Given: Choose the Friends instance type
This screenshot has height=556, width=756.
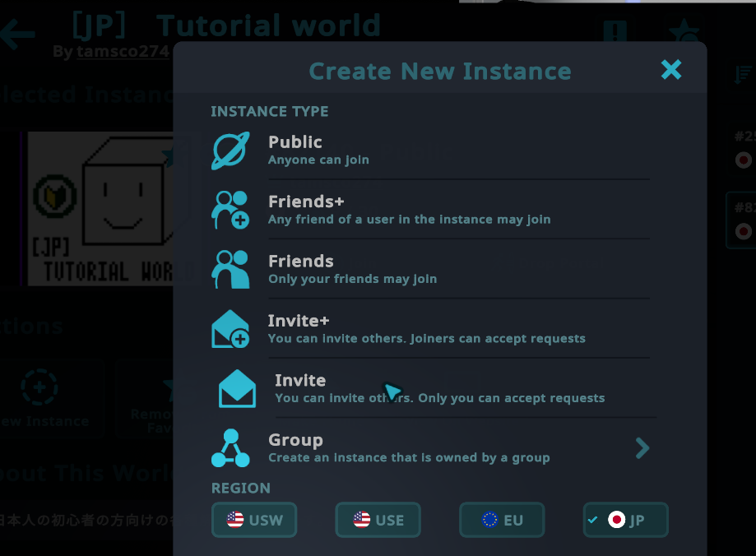Looking at the screenshot, I should tap(430, 269).
